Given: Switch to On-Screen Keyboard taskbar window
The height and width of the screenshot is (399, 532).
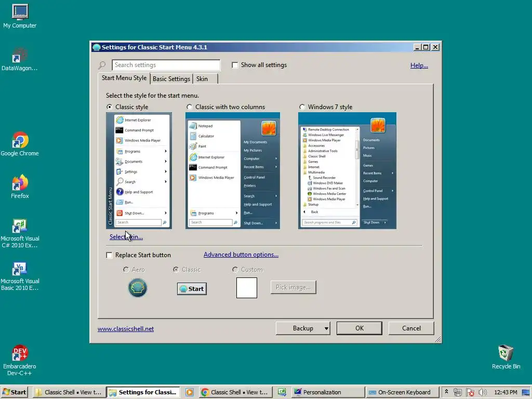Looking at the screenshot, I should coord(402,392).
